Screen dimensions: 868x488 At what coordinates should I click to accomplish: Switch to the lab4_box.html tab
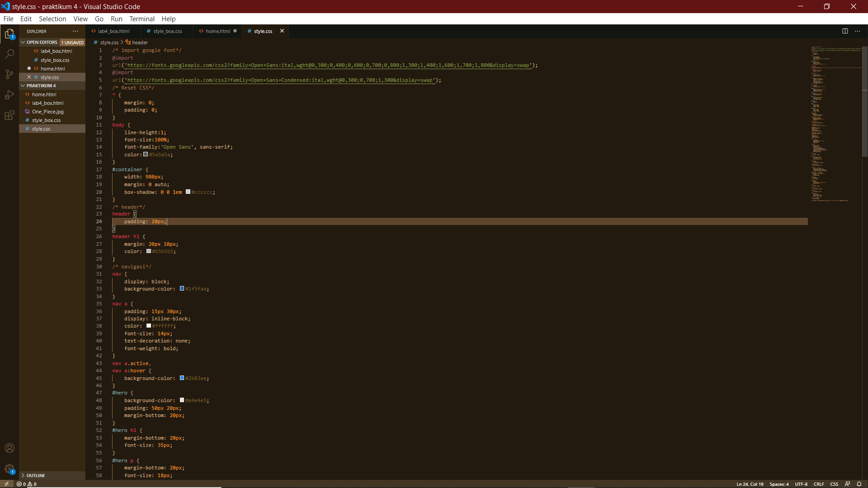point(113,31)
